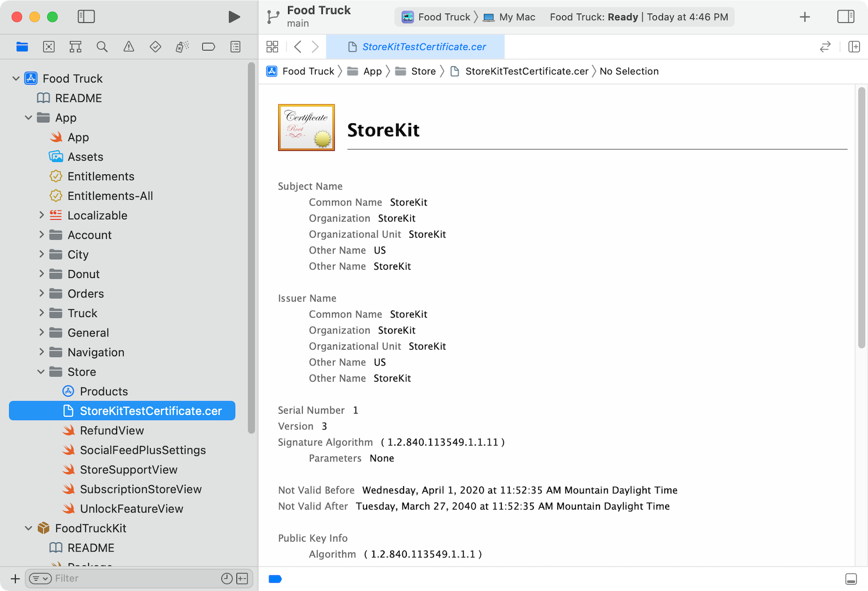Open the Test navigator diamond icon
Image resolution: width=868 pixels, height=591 pixels.
tap(155, 47)
